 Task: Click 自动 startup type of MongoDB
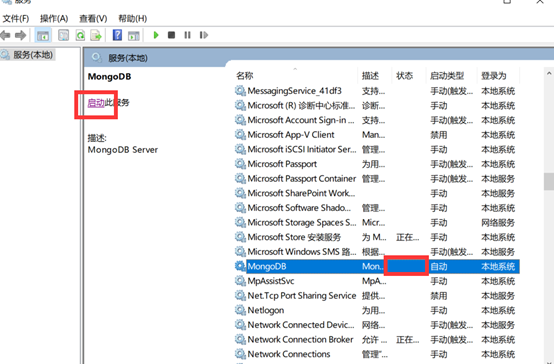(x=439, y=266)
